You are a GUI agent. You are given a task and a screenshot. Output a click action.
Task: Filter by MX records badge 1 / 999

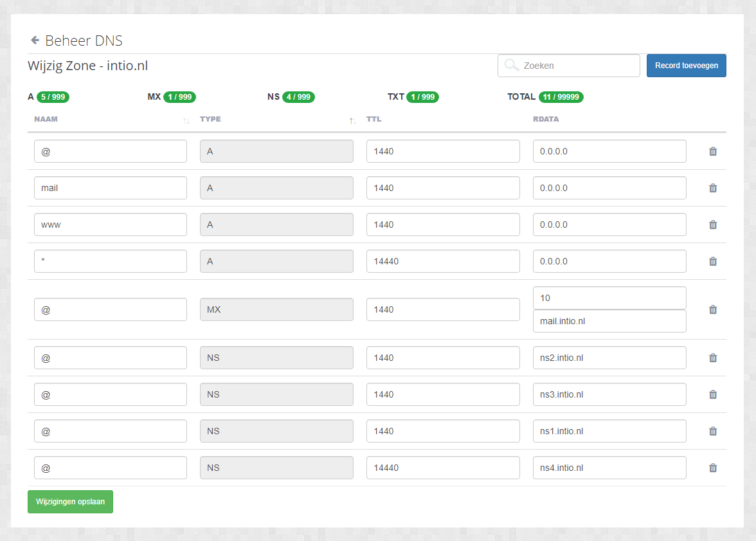[x=180, y=97]
